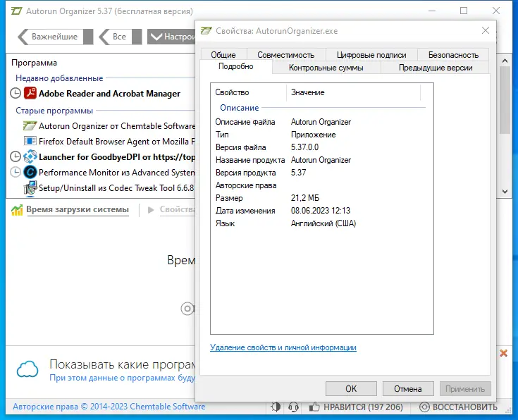Image resolution: width=518 pixels, height=420 pixels.
Task: Click Время загрузки системы link
Action: 78,209
